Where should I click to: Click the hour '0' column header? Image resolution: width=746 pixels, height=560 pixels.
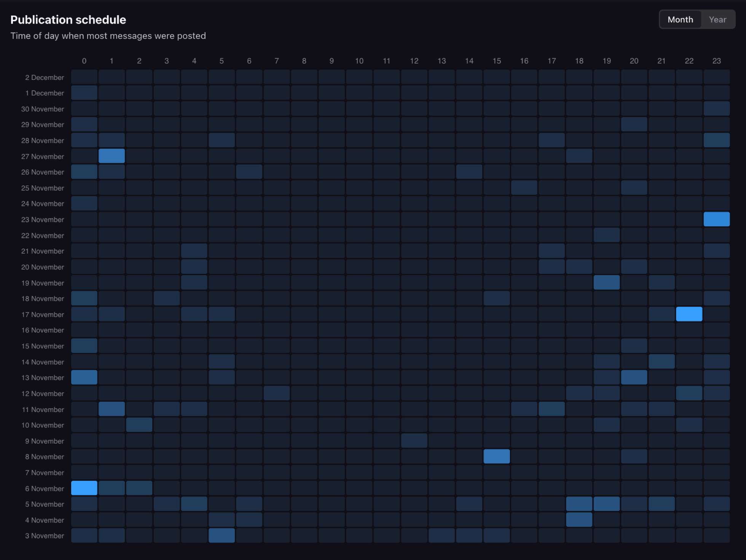click(84, 61)
